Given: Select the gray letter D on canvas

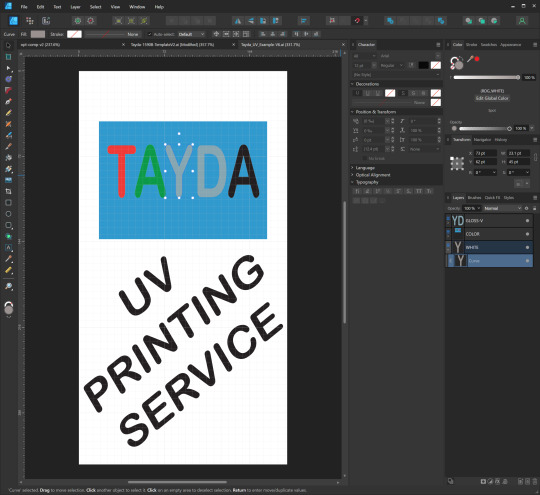Looking at the screenshot, I should (x=211, y=171).
